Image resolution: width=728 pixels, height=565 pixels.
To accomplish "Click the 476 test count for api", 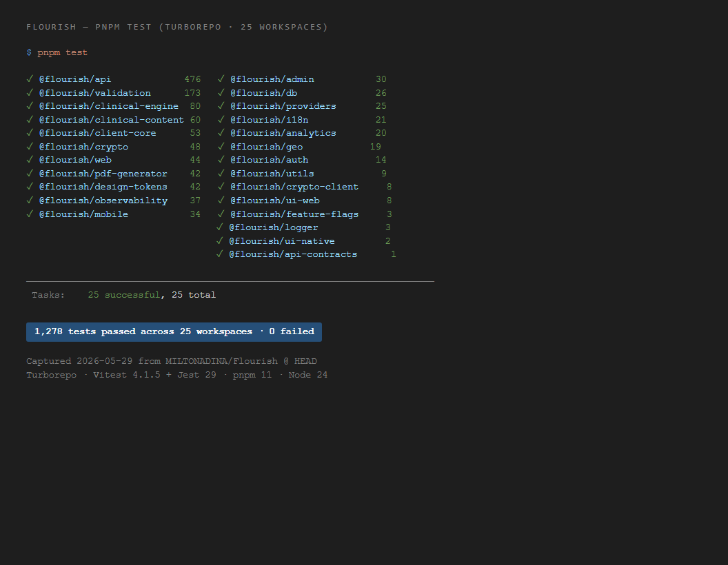I will (x=192, y=79).
